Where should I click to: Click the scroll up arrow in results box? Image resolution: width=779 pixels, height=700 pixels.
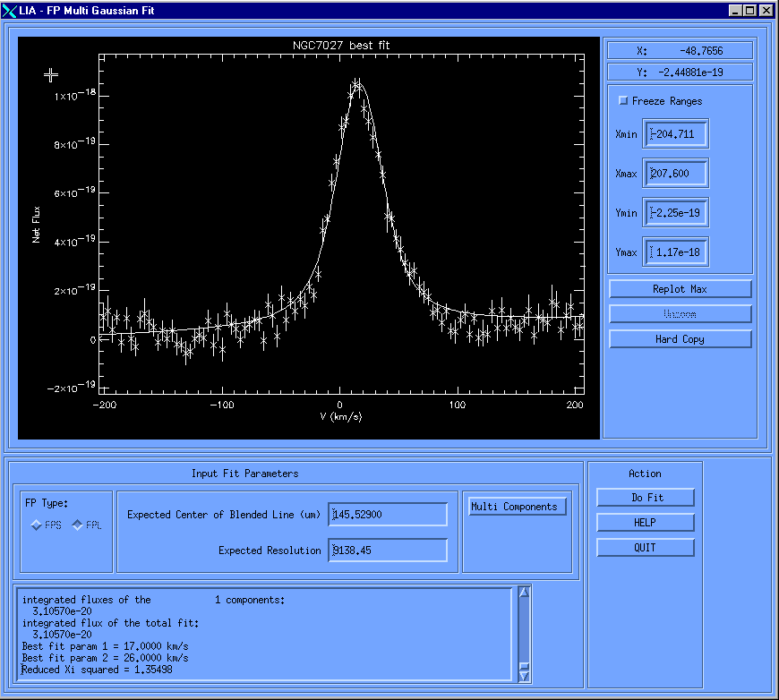coord(525,592)
